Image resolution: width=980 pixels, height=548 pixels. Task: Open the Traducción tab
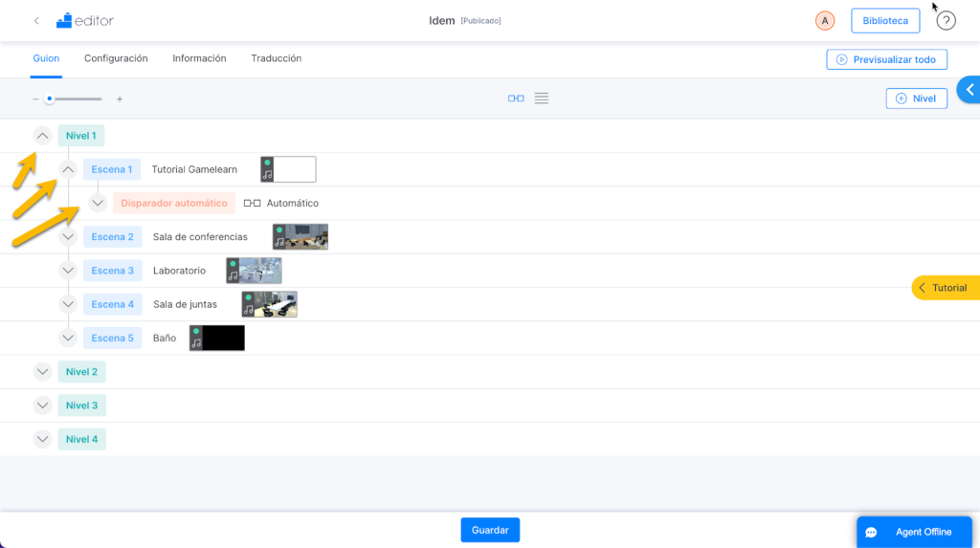click(277, 58)
